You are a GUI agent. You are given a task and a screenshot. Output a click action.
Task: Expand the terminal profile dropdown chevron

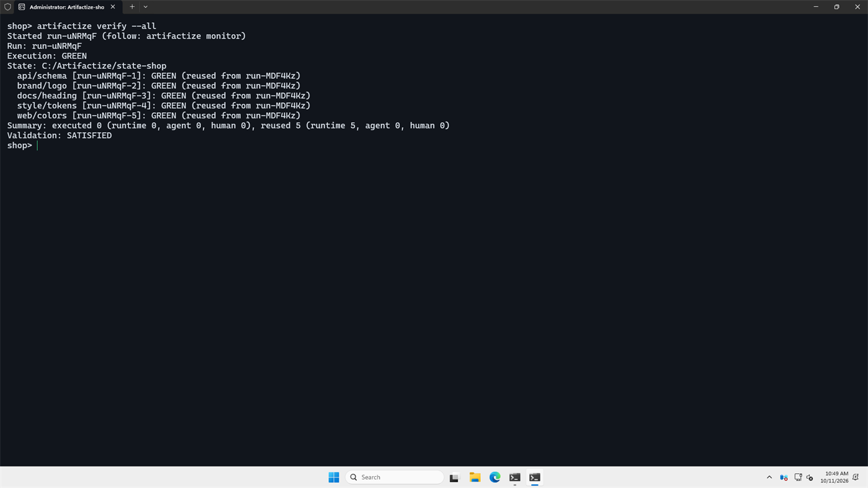tap(146, 7)
